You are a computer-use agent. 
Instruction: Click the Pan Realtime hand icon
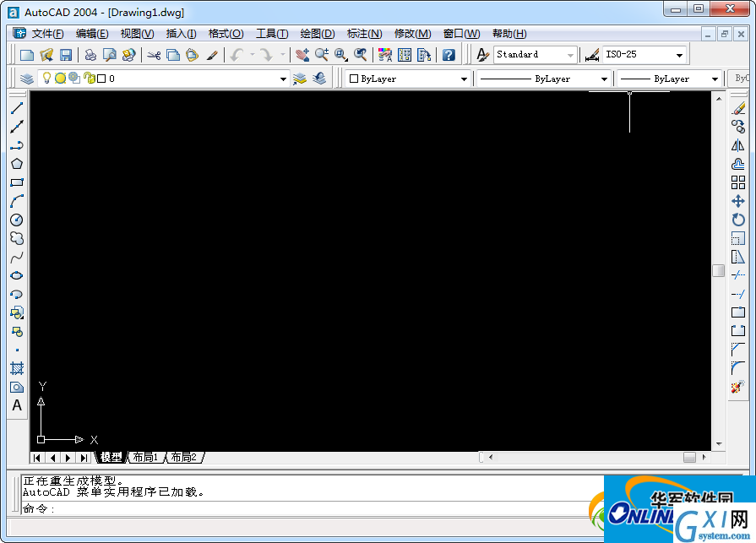302,55
